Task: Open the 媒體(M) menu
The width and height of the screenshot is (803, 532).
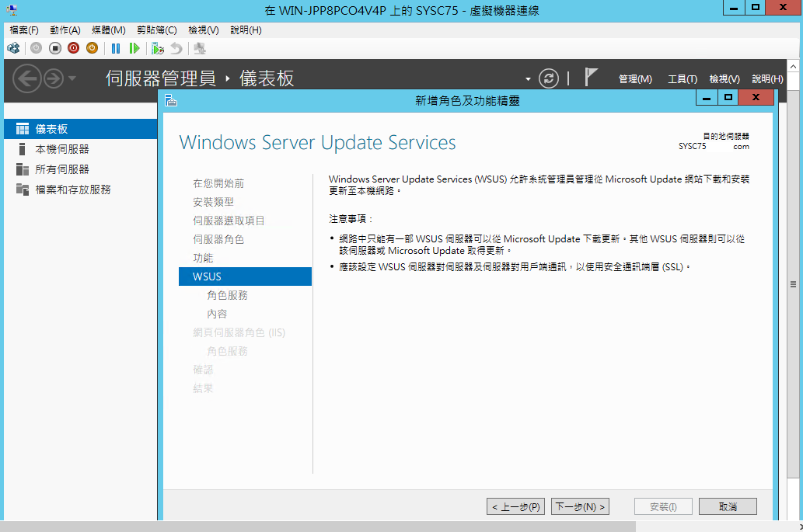Action: 109,30
